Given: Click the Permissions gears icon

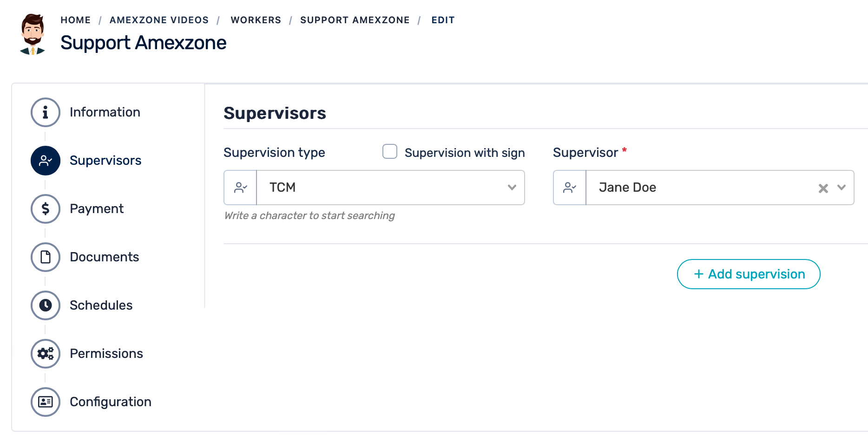Looking at the screenshot, I should tap(46, 354).
